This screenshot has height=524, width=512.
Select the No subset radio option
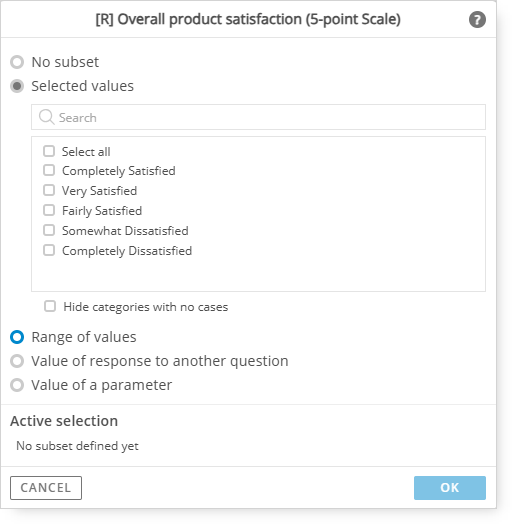pyautogui.click(x=17, y=62)
